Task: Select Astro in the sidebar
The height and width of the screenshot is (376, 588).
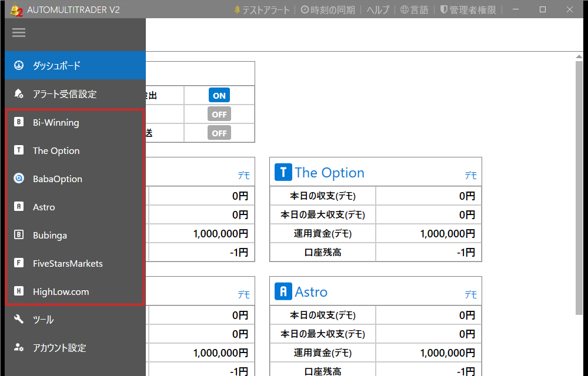Action: coord(75,207)
